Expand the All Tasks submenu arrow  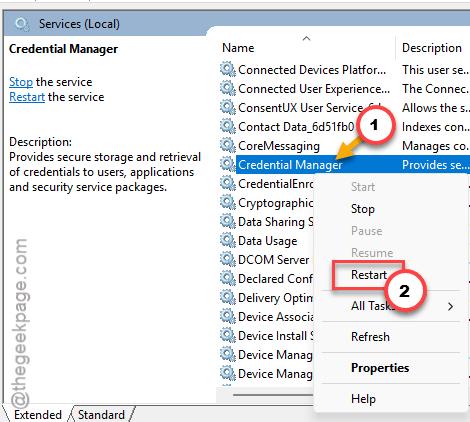click(451, 306)
